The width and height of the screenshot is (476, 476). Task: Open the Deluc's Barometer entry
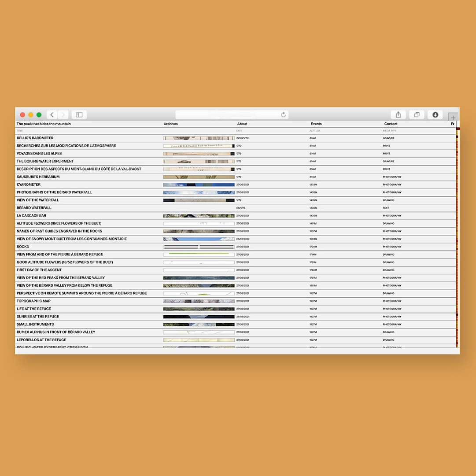35,138
